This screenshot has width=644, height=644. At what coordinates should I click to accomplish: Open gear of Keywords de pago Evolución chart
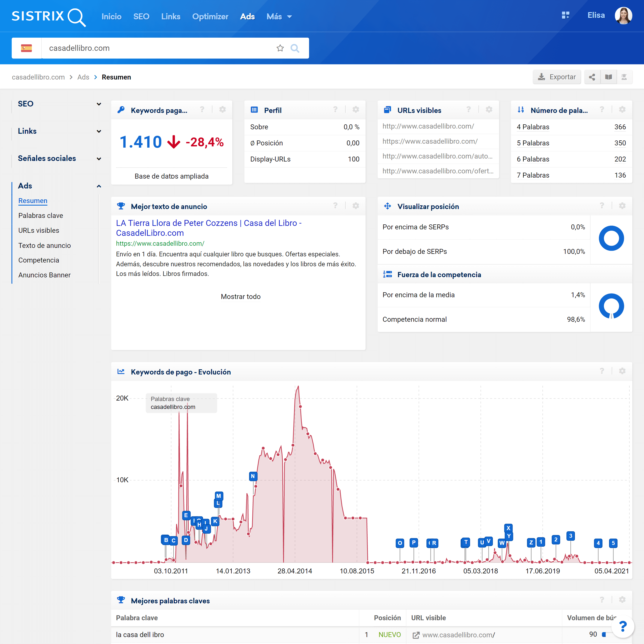pos(622,371)
